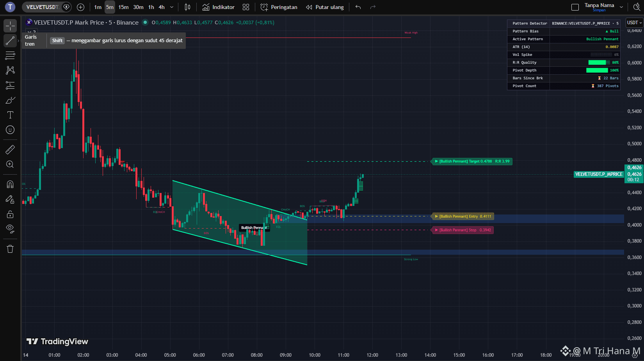Select the trend line drawing tool
Image resolution: width=644 pixels, height=361 pixels.
click(x=10, y=41)
